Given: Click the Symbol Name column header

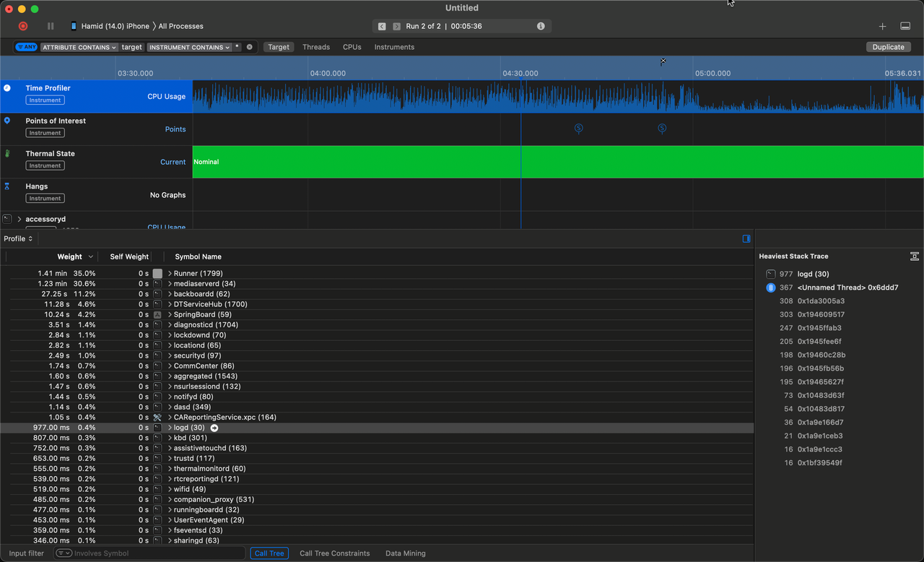Looking at the screenshot, I should pyautogui.click(x=198, y=256).
